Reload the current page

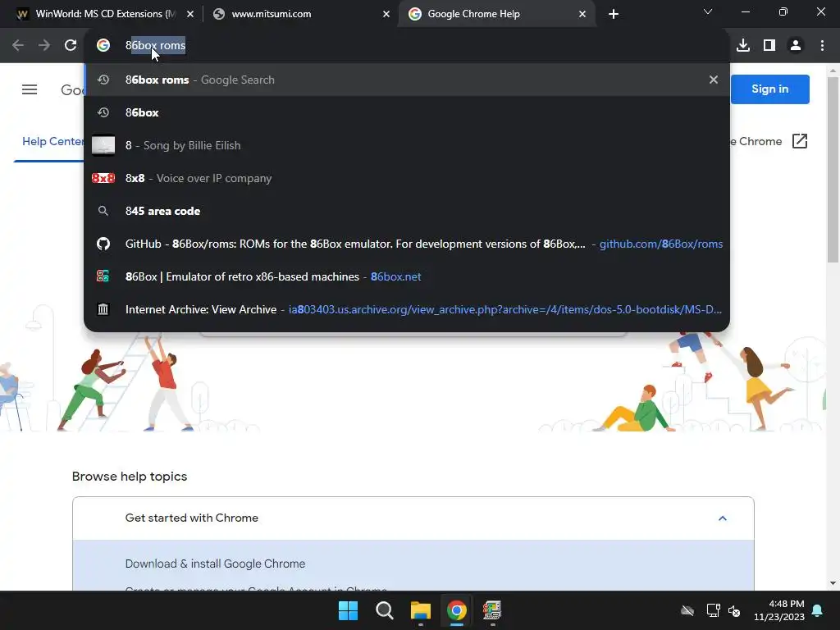click(71, 46)
